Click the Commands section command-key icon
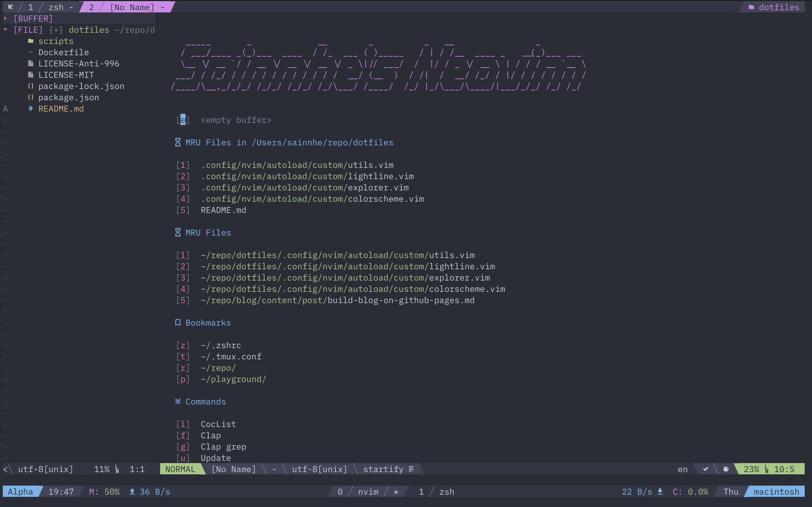 click(178, 401)
